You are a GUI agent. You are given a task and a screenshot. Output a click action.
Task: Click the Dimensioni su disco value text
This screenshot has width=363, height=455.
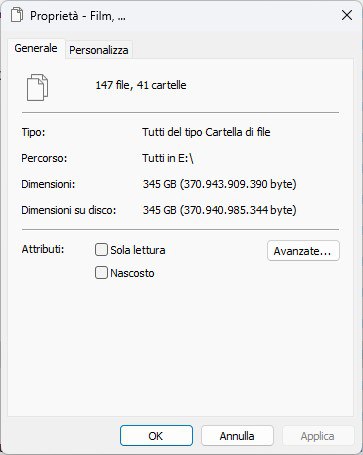click(220, 210)
